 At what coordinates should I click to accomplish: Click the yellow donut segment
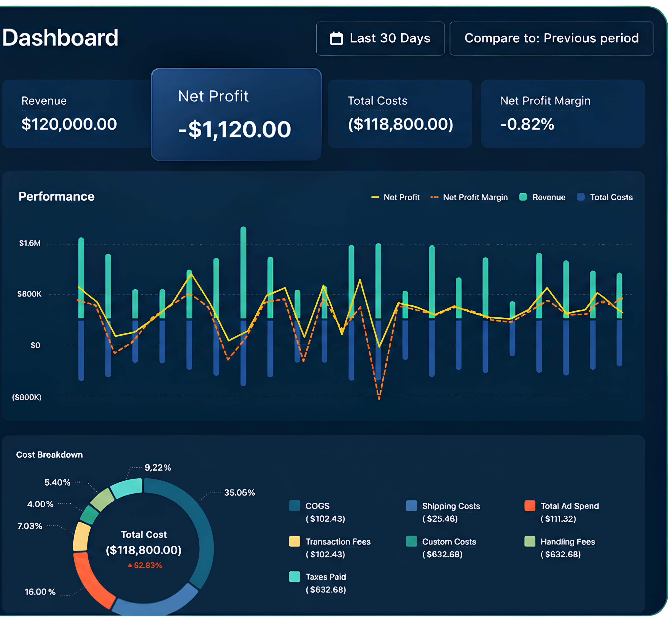81,537
